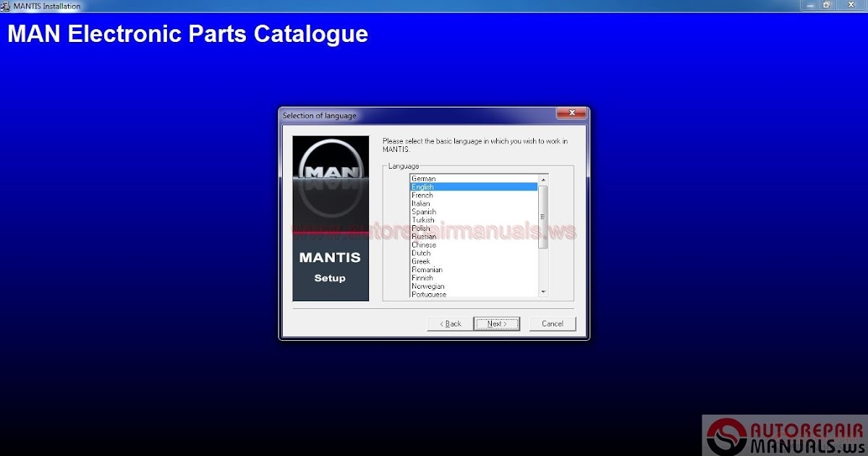Restore the MANTIS Installation window

(827, 5)
